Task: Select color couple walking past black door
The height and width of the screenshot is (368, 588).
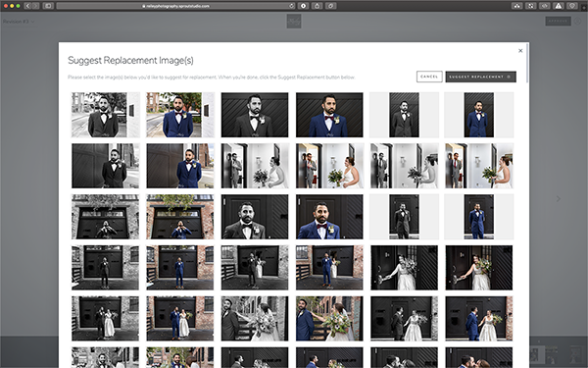Action: (479, 318)
